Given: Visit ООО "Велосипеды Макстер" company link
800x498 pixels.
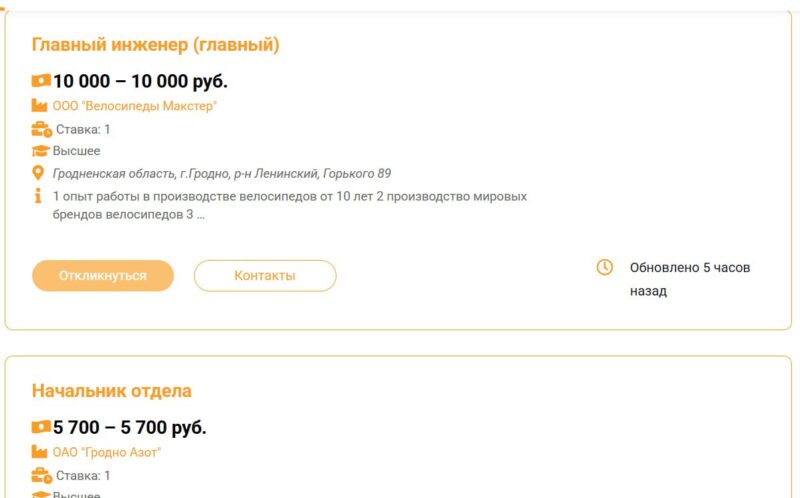Looking at the screenshot, I should click(x=134, y=105).
